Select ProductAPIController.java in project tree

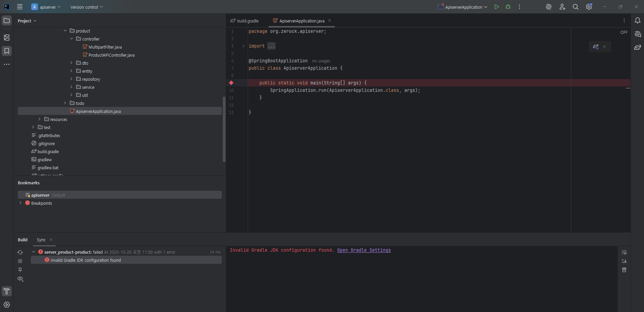coord(111,55)
